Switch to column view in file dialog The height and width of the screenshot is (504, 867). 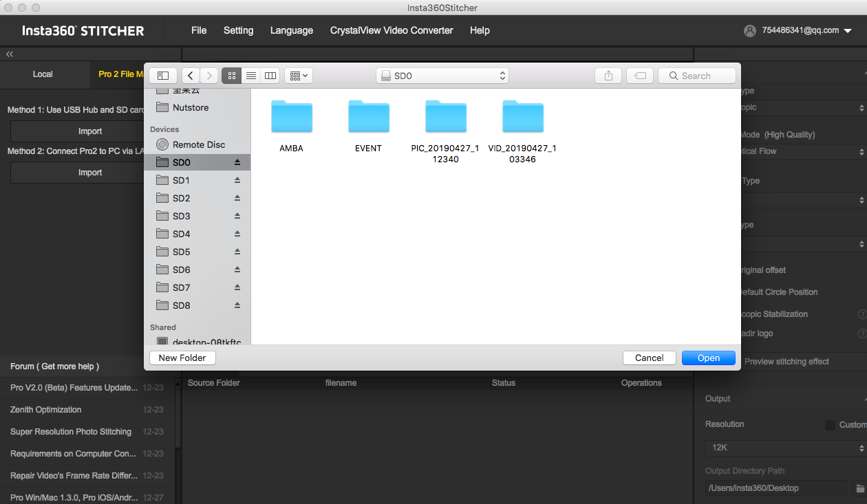(270, 76)
